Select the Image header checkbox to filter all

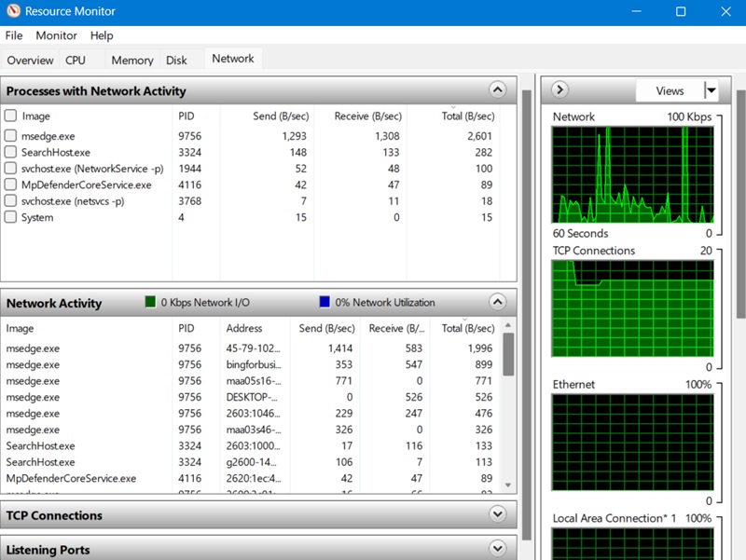[10, 116]
